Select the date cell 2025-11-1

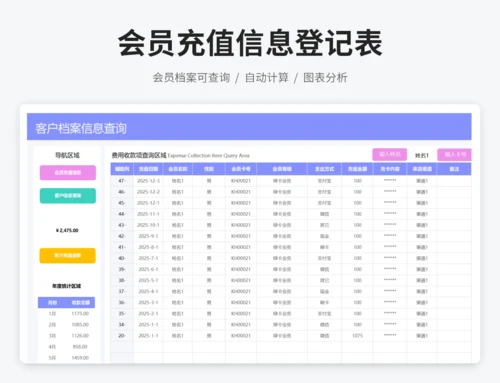(148, 214)
